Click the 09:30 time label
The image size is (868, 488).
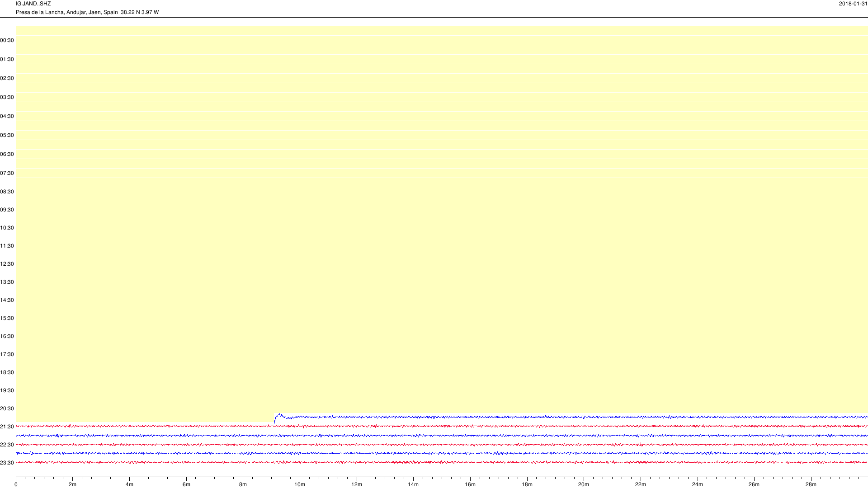(7, 210)
